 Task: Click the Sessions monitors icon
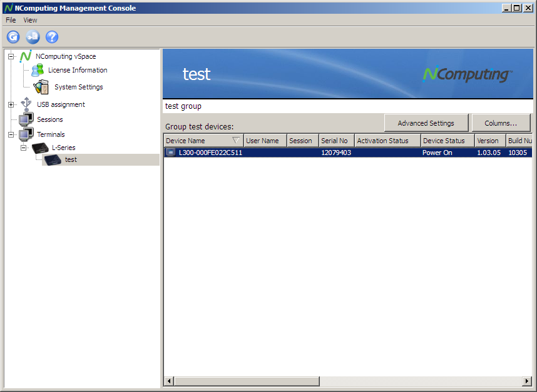(26, 119)
